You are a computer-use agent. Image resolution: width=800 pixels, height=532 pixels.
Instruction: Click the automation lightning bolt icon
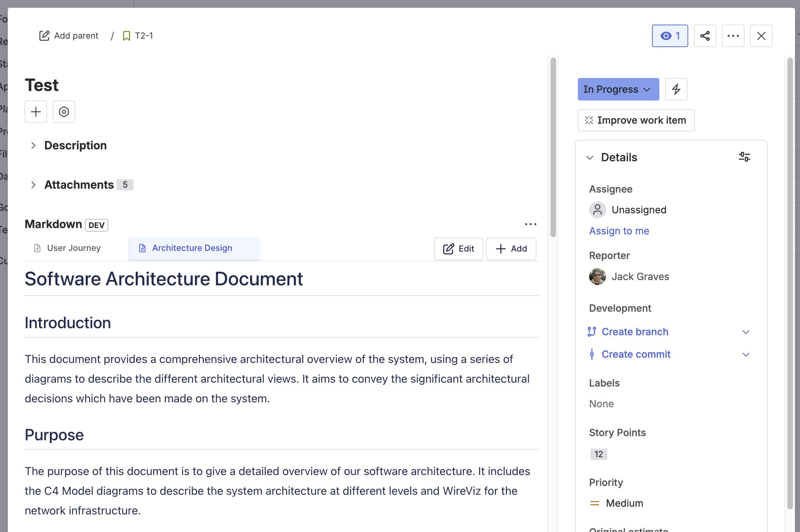click(x=676, y=89)
